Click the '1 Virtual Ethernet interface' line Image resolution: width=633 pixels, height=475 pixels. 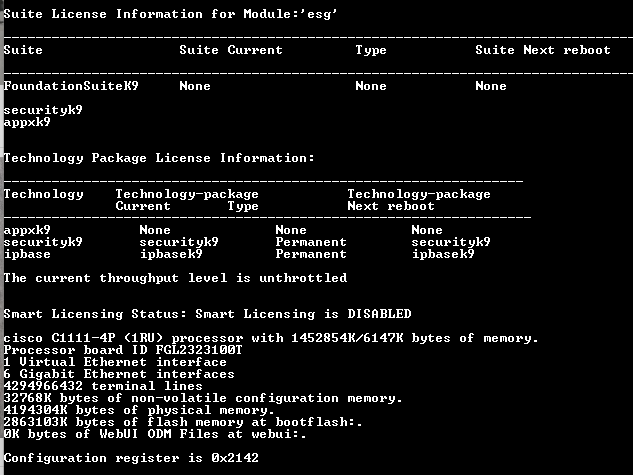[x=115, y=362]
